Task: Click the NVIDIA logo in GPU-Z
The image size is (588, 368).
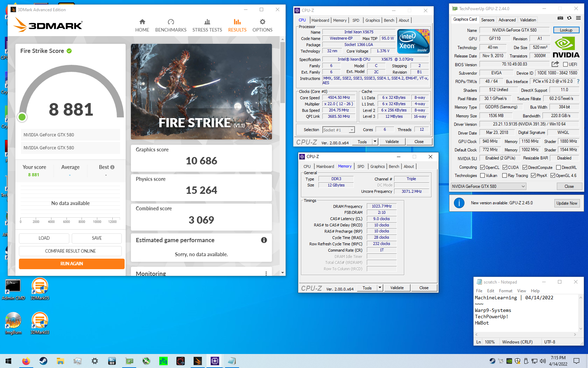Action: (x=566, y=48)
